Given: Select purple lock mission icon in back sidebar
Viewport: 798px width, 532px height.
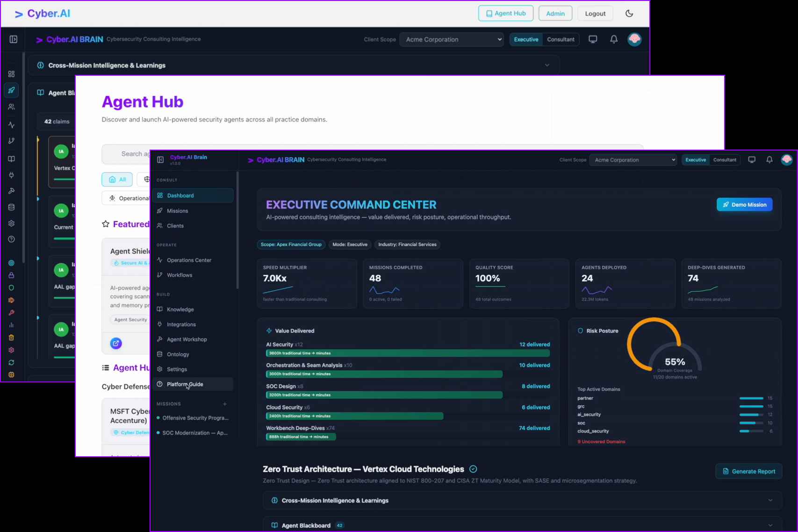Looking at the screenshot, I should click(x=11, y=275).
